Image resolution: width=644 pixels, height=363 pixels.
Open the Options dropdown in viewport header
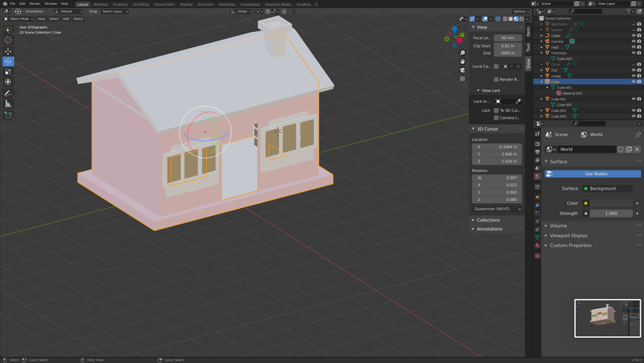pyautogui.click(x=521, y=12)
